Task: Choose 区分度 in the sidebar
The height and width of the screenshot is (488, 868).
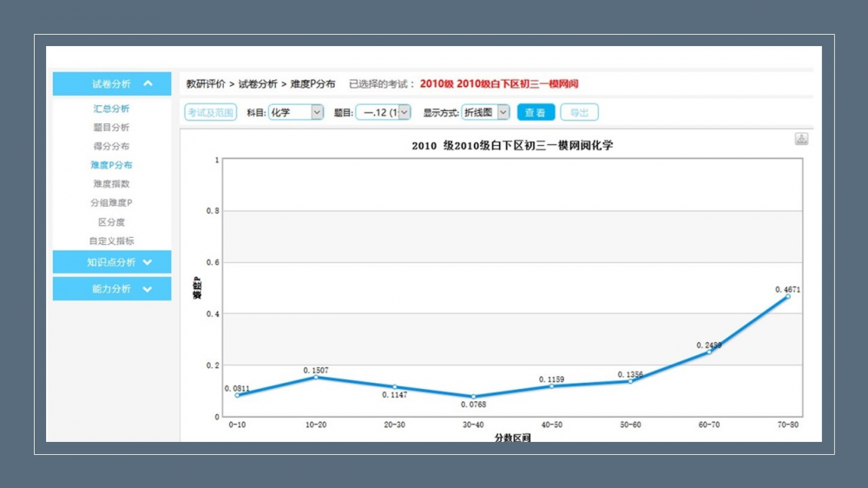Action: (x=112, y=222)
